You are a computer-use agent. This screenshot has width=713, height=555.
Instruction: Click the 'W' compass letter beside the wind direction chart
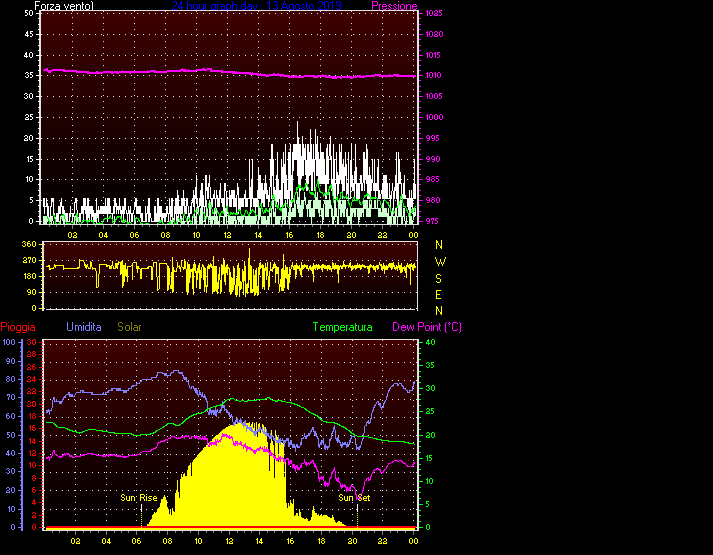click(x=440, y=262)
